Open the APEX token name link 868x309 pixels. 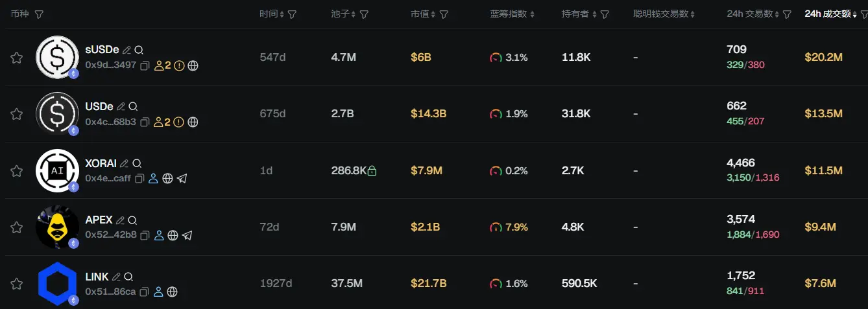pos(99,220)
